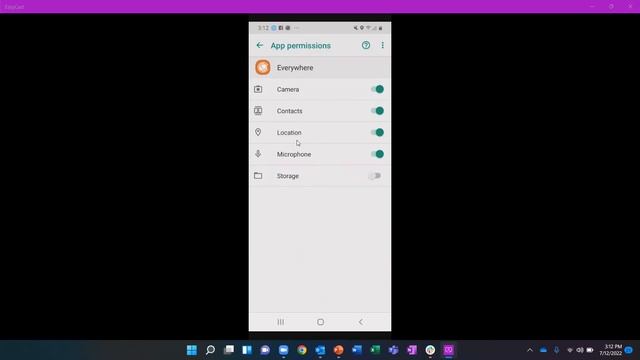This screenshot has width=640, height=360.
Task: Open the Widgets taskbar icon
Action: (x=247, y=350)
